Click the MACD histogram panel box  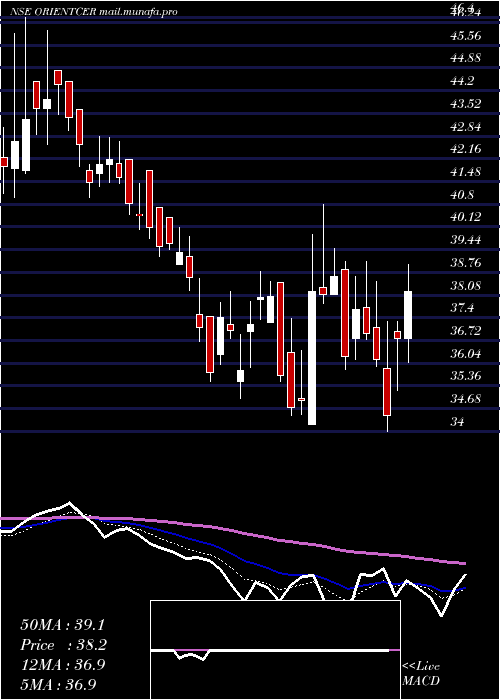tap(275, 650)
